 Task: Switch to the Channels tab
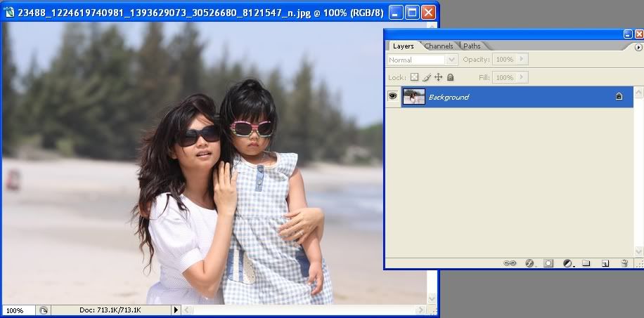[439, 46]
